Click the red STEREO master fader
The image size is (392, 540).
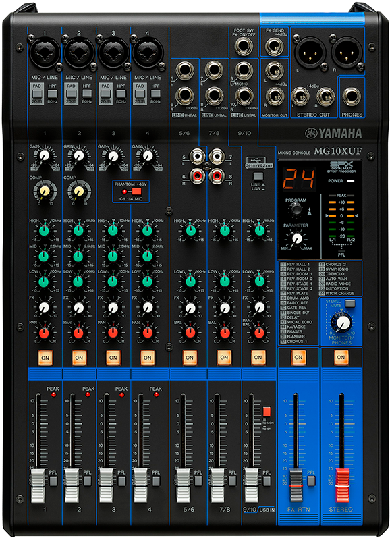(x=343, y=485)
